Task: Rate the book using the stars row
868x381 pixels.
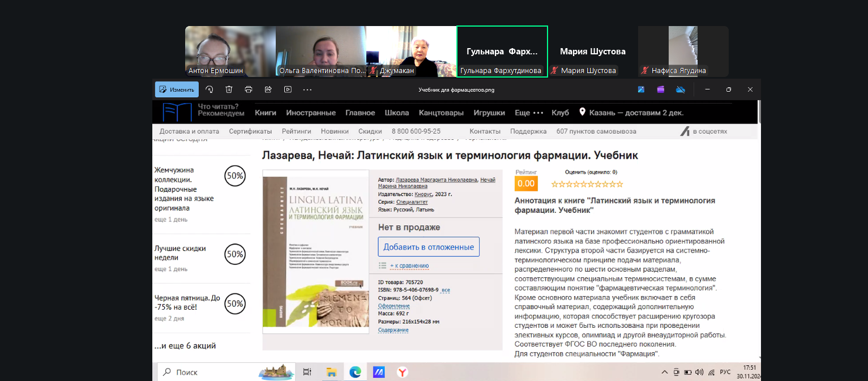Action: click(587, 184)
